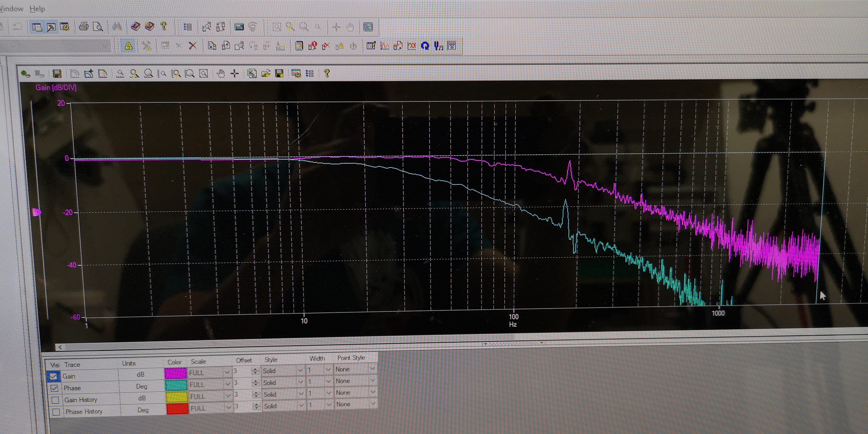Open Gain History Point Style None dropdown
The image size is (868, 434).
pyautogui.click(x=373, y=392)
